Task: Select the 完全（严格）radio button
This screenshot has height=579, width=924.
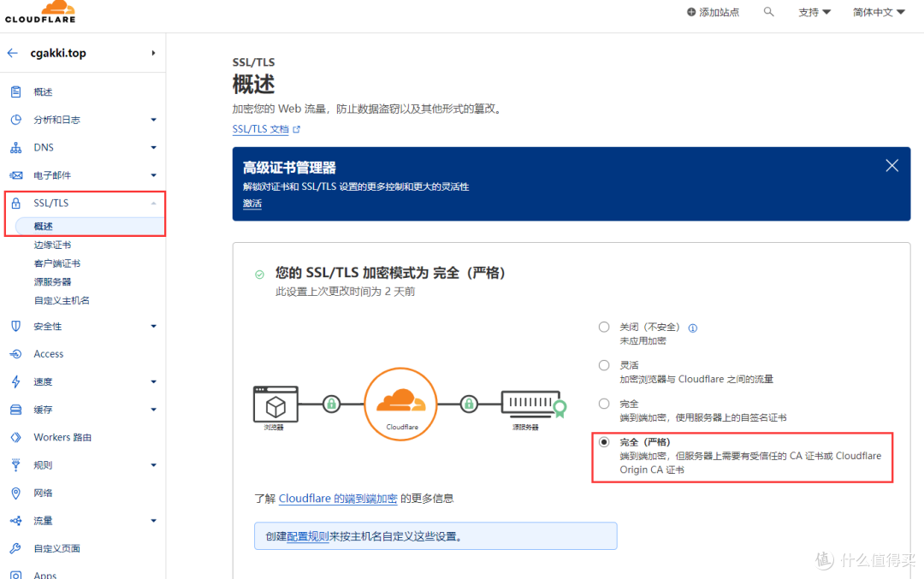Action: (604, 442)
